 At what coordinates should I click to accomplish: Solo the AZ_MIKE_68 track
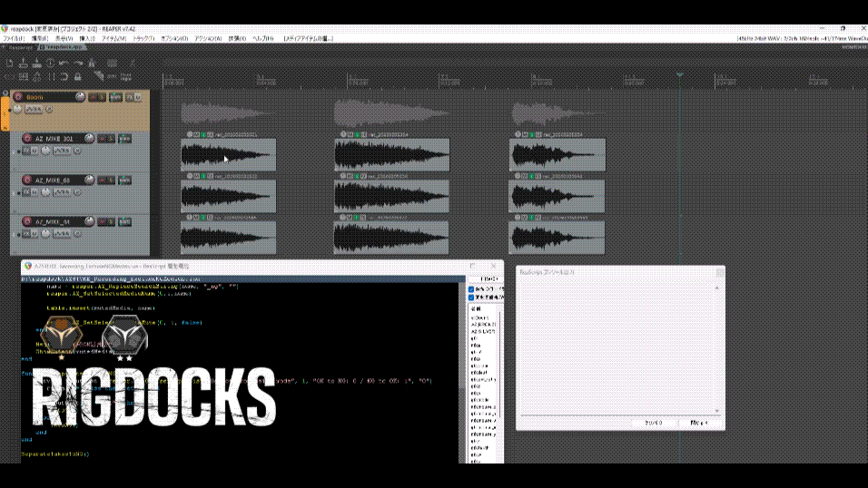(x=111, y=180)
